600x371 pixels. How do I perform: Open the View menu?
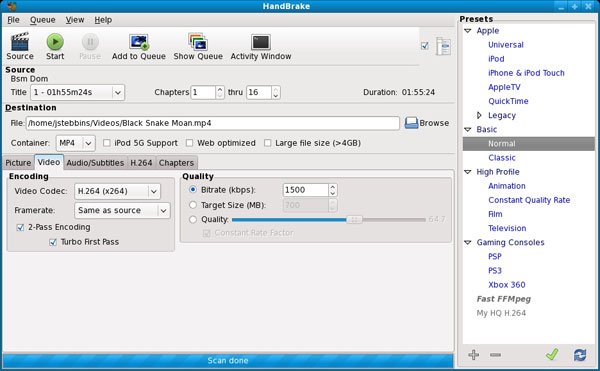click(75, 20)
